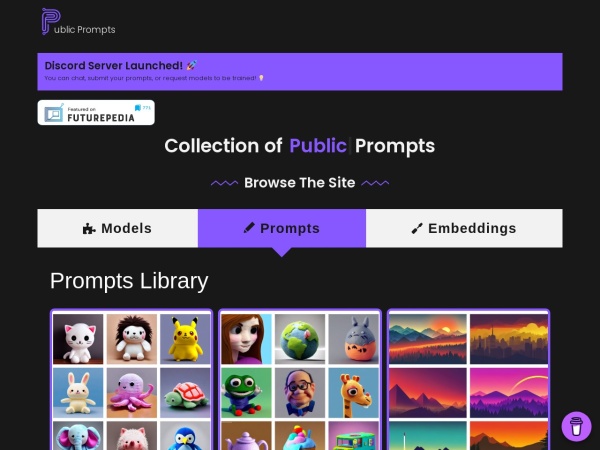Select the white kitten plush thumbnail
Screen dimensions: 600x450
click(78, 339)
